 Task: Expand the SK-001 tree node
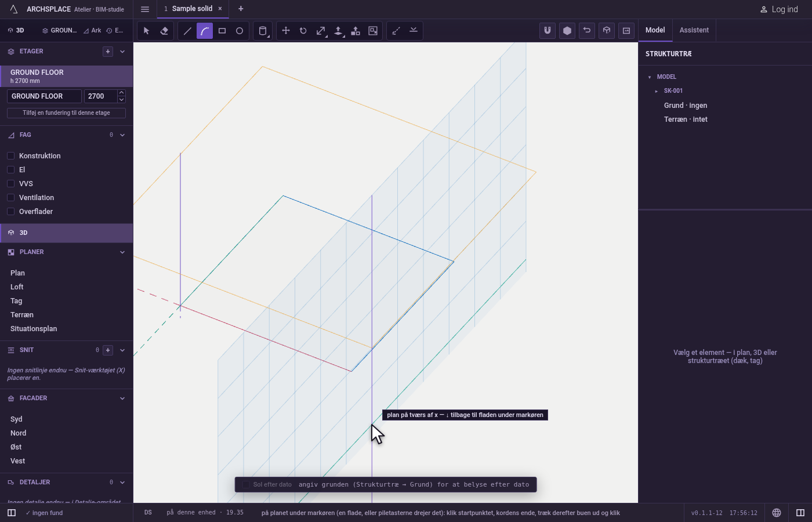click(657, 91)
